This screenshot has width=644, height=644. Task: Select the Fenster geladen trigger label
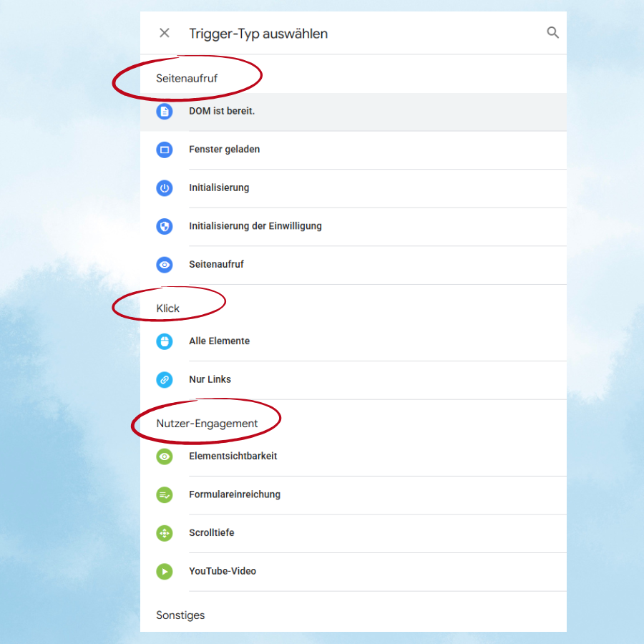point(224,150)
